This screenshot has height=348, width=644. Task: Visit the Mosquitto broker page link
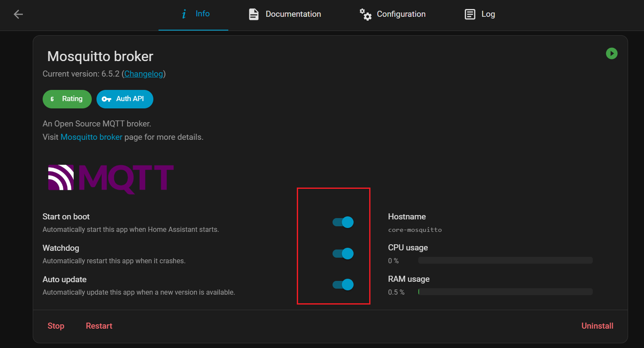[x=91, y=137]
